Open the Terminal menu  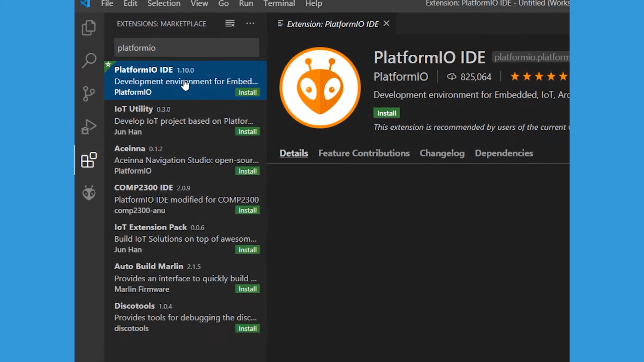click(x=279, y=4)
